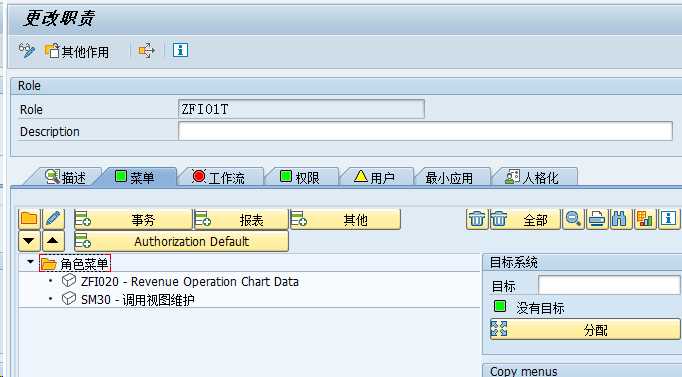Click the 其他 add other button
The width and height of the screenshot is (682, 377).
pos(345,219)
